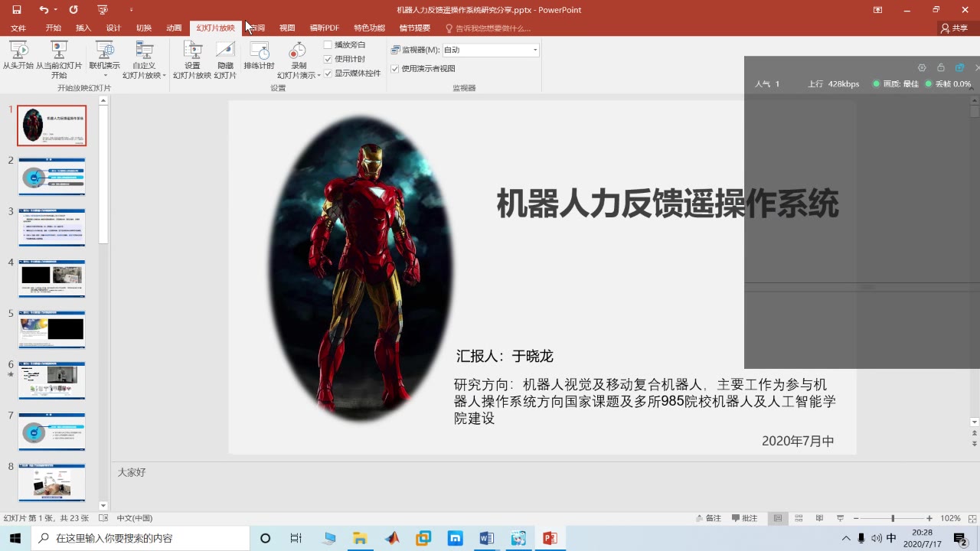Enable the 播放旁白 checkbox
The width and height of the screenshot is (980, 551).
(328, 44)
